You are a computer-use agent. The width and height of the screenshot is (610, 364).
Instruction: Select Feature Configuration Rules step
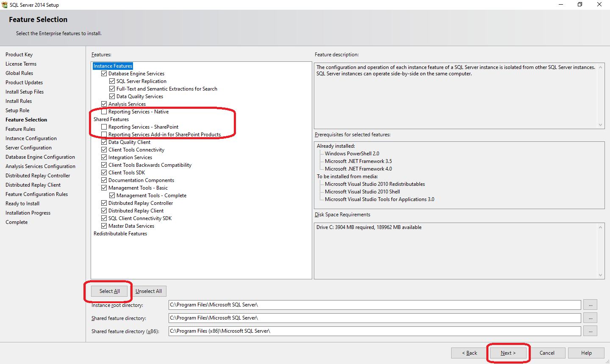click(36, 194)
